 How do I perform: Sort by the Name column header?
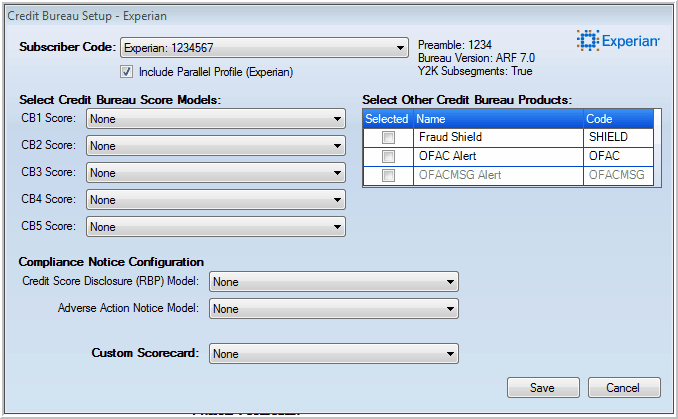click(x=499, y=119)
